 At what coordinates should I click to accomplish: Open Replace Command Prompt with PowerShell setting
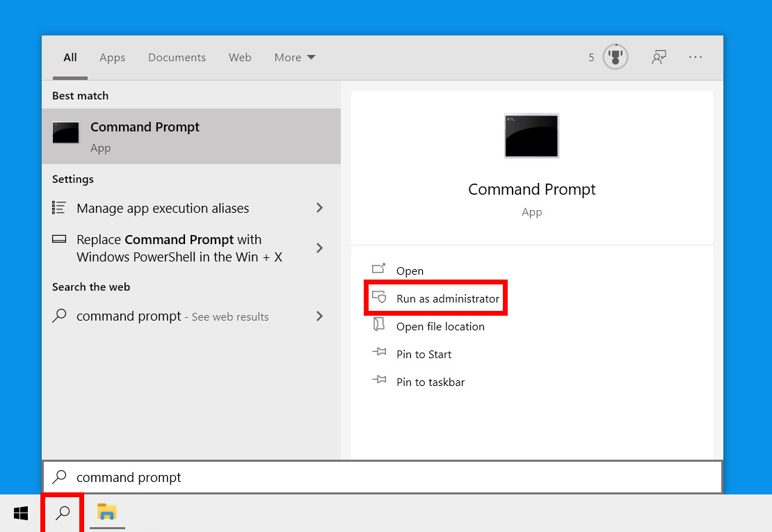coord(191,248)
